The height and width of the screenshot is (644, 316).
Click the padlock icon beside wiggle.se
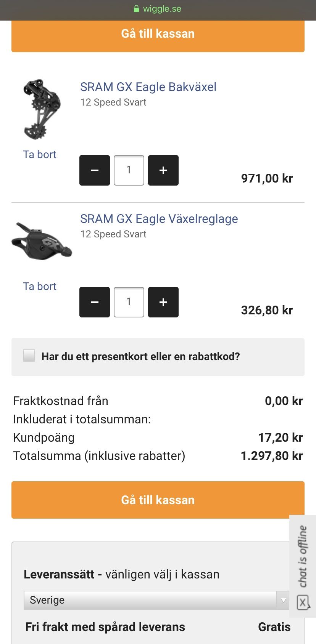136,9
